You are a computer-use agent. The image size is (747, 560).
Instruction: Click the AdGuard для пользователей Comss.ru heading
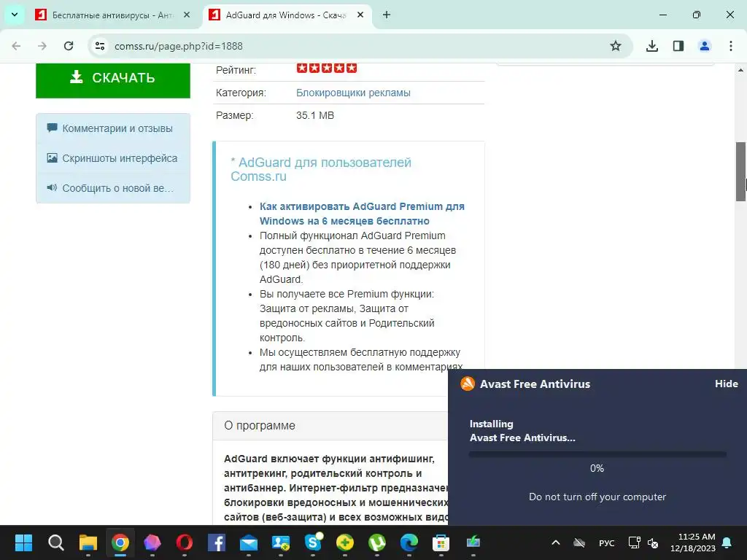[x=321, y=169]
